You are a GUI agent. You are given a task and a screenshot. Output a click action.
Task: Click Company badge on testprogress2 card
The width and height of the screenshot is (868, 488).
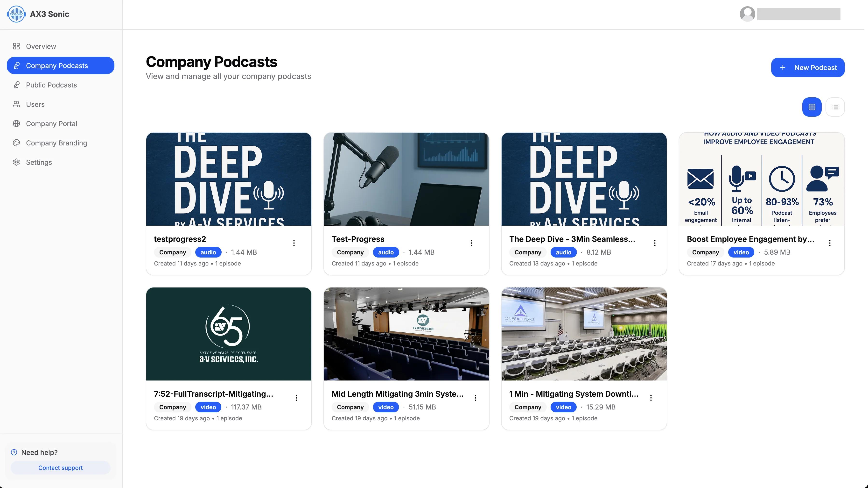pyautogui.click(x=173, y=252)
